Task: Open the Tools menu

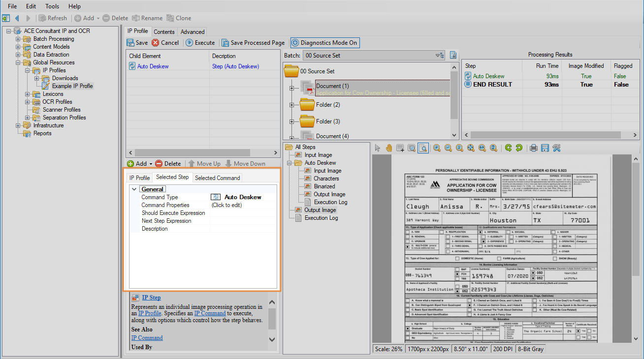Action: [52, 6]
